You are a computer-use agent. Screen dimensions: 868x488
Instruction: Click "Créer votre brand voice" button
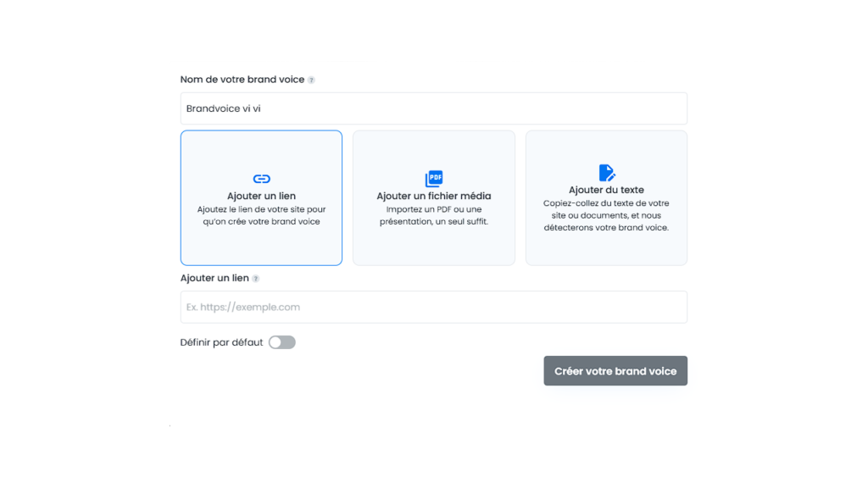coord(615,371)
